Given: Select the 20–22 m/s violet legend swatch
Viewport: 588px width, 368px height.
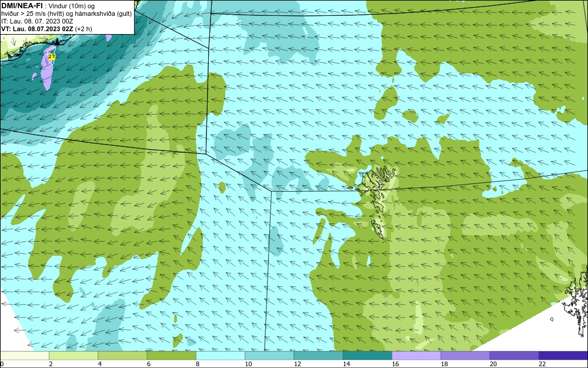Looking at the screenshot, I should [514, 355].
